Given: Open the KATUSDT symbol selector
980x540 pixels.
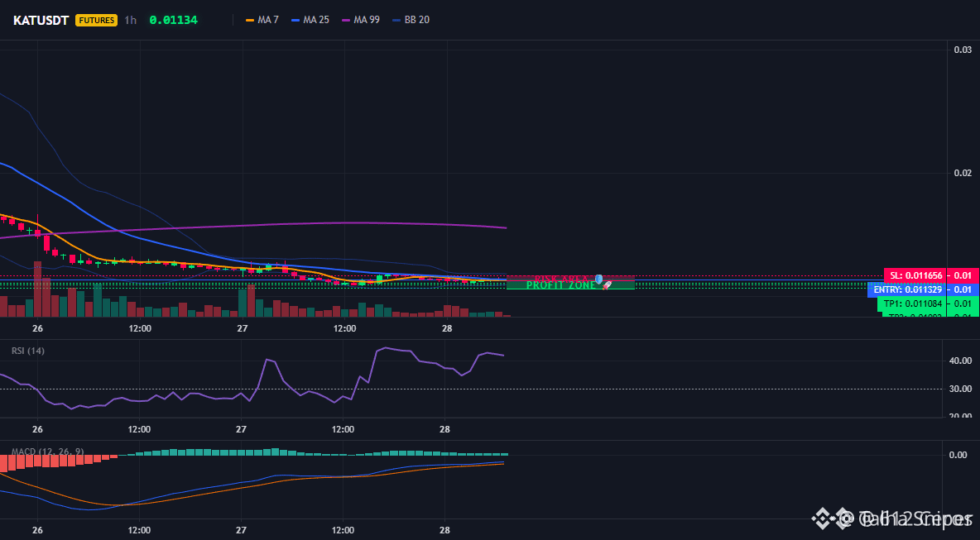Looking at the screenshot, I should (41, 20).
